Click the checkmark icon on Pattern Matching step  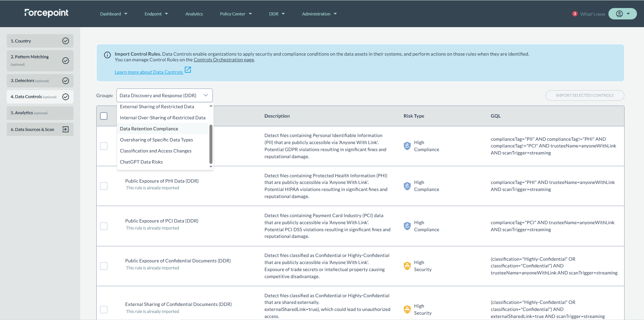(x=66, y=61)
